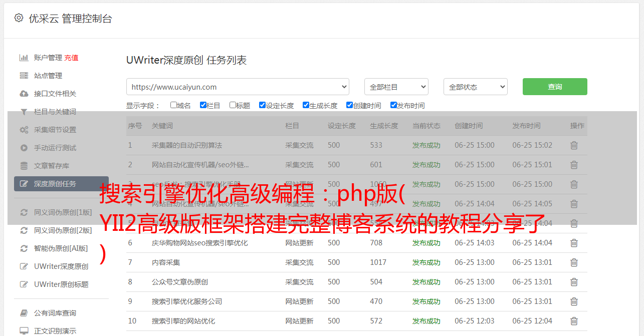The height and width of the screenshot is (336, 644).
Task: Click the edit icon for 深度原创任务
Action: [24, 184]
